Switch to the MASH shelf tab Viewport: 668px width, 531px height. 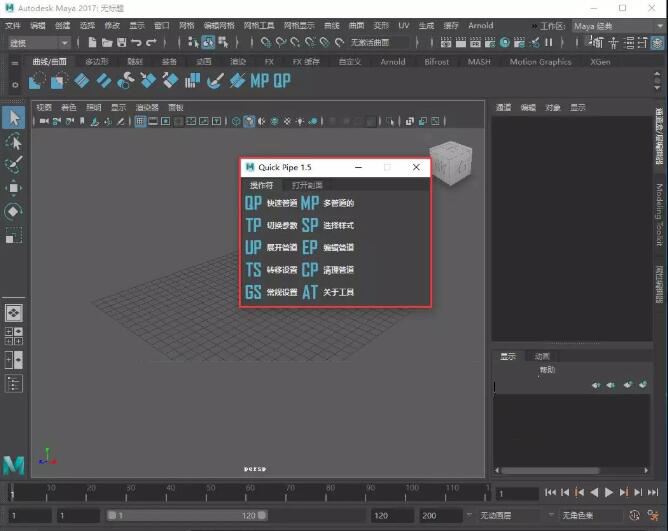(x=479, y=62)
